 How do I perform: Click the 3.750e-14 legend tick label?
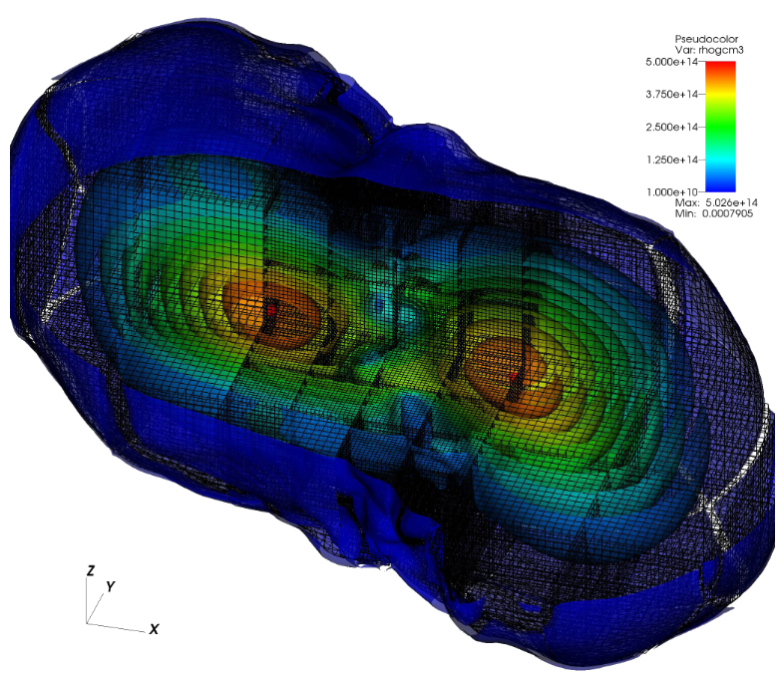[674, 94]
